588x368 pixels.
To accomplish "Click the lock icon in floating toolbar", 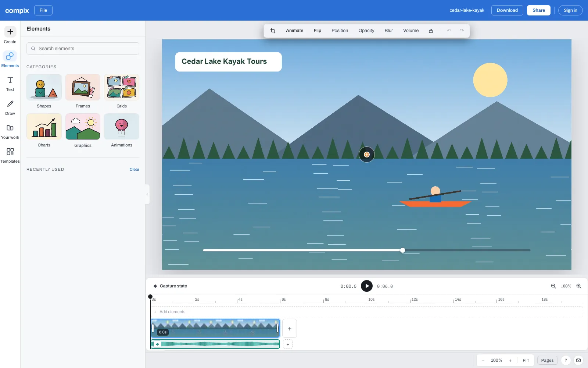I will [x=431, y=31].
